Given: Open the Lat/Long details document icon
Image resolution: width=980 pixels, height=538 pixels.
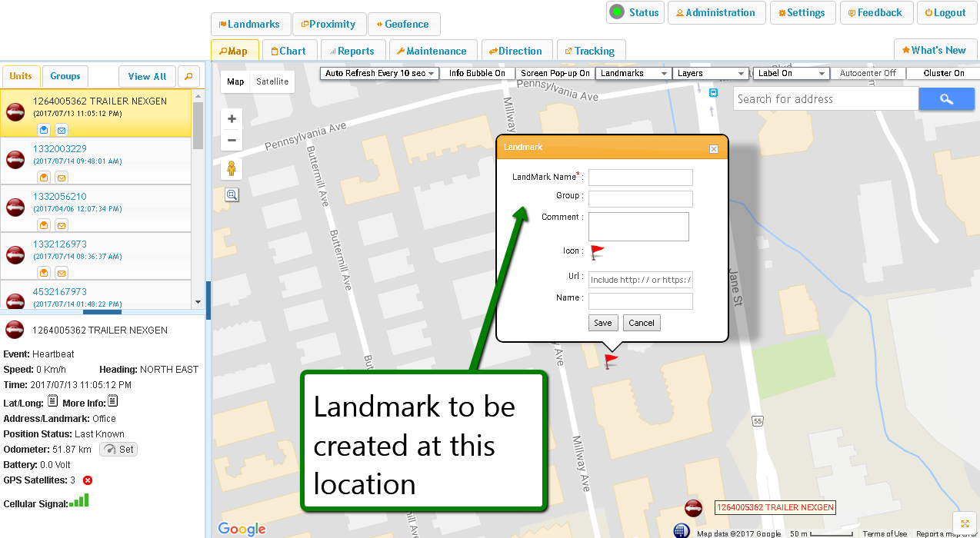Looking at the screenshot, I should point(52,401).
